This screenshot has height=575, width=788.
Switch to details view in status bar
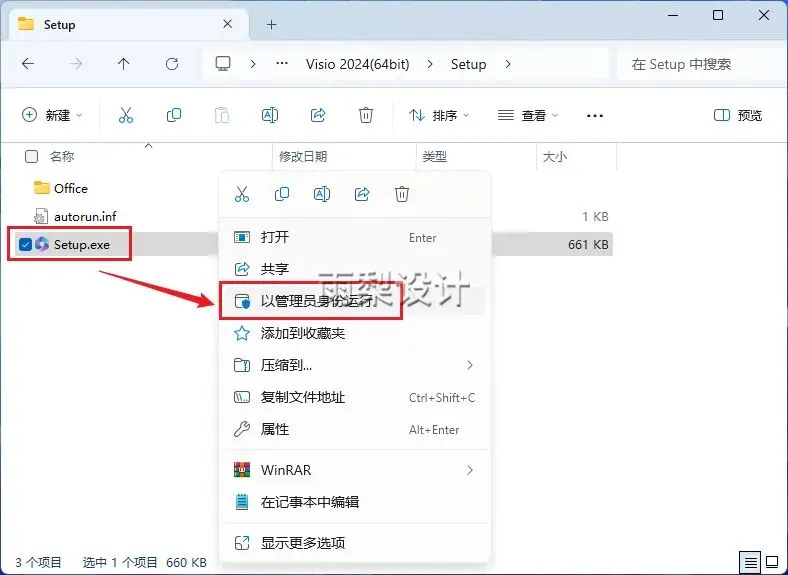[750, 562]
